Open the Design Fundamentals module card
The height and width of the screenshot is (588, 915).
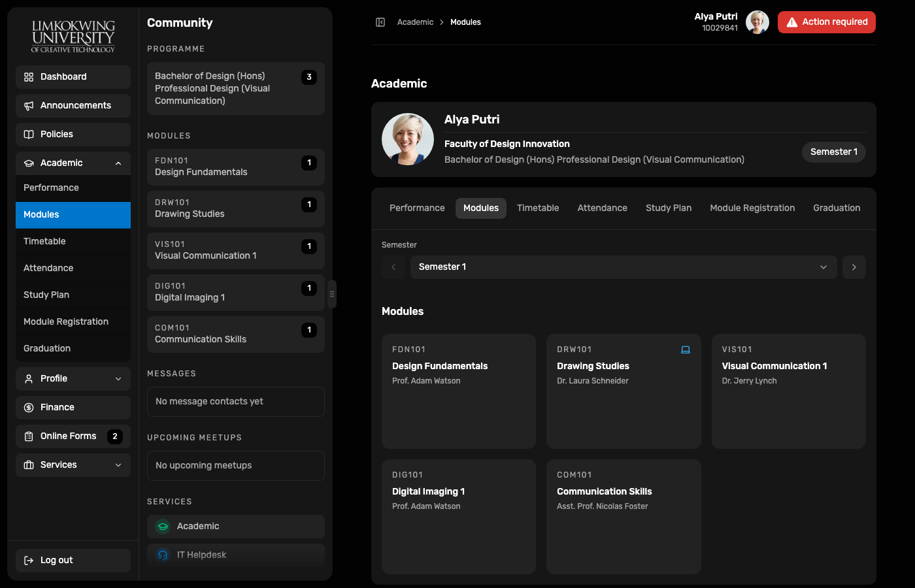(x=459, y=391)
